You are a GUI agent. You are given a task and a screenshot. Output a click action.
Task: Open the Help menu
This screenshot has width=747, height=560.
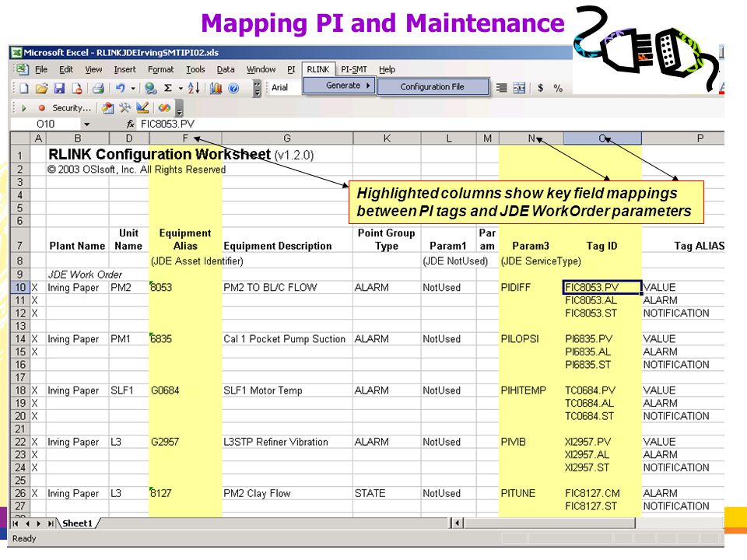pos(388,69)
